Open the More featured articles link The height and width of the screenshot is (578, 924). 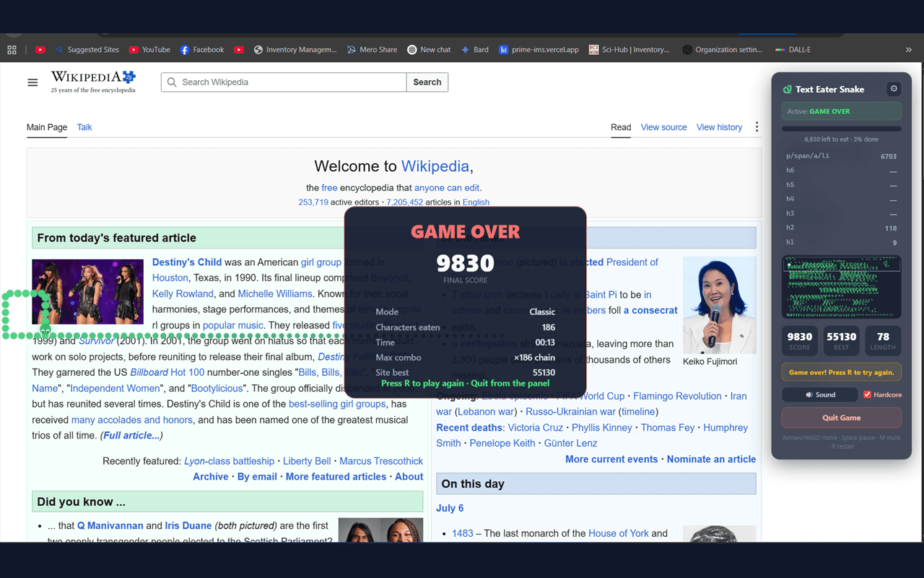click(336, 477)
